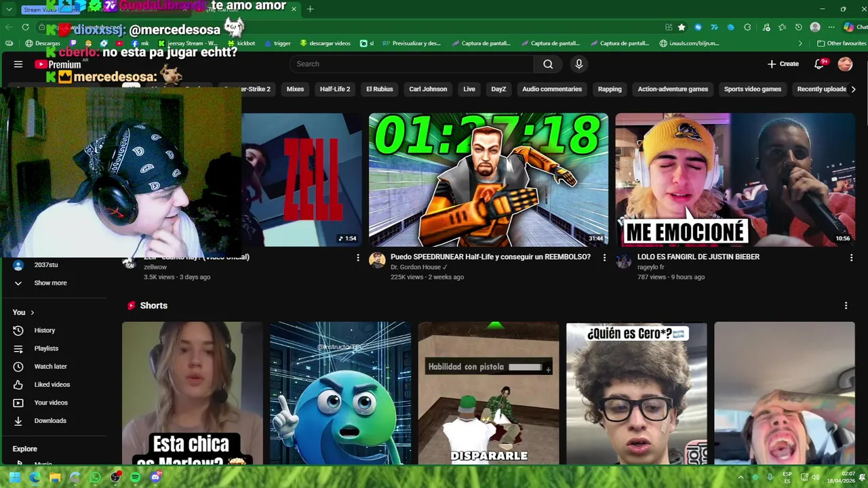Screen dimensions: 868x488
Task: Focus the YouTube Search field
Action: pyautogui.click(x=412, y=64)
